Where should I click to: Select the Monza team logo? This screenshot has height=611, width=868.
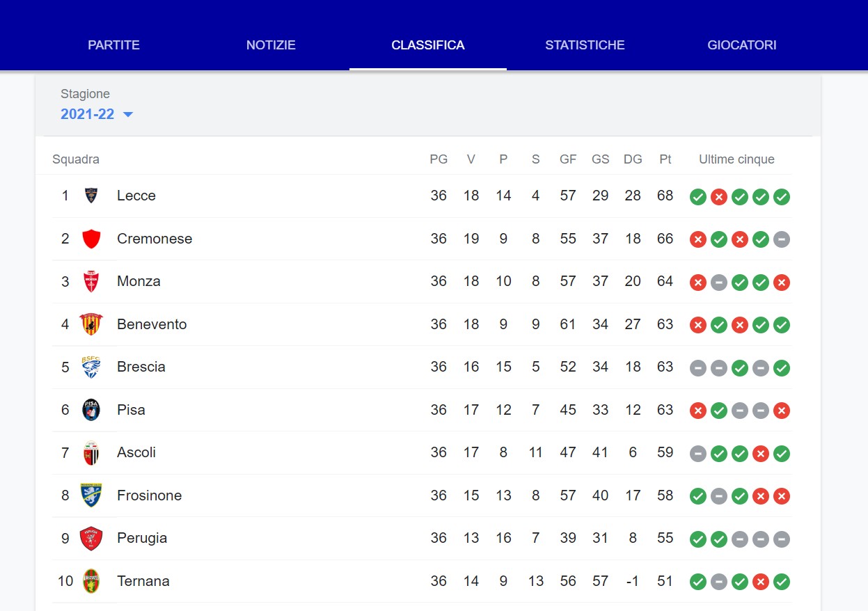(91, 281)
